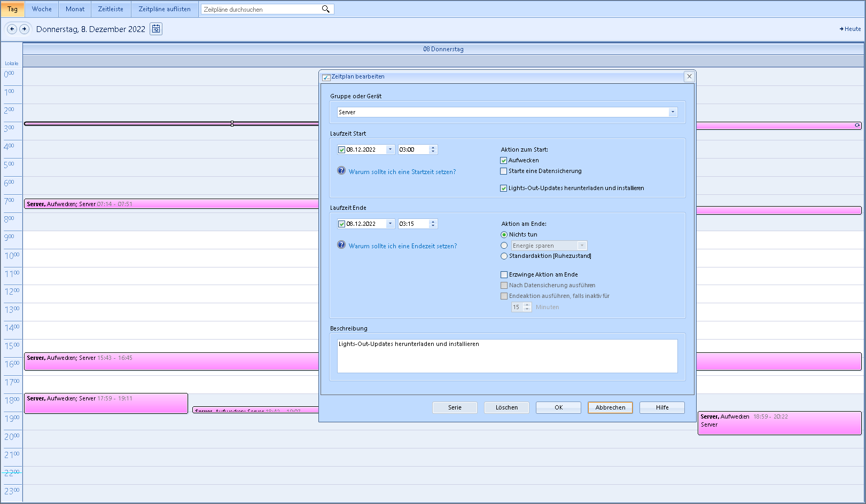Click the search magnifier icon
This screenshot has height=504, width=866.
(x=325, y=9)
